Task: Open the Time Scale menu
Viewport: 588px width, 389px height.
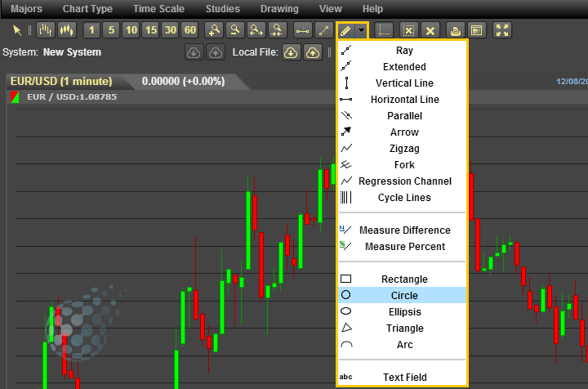Action: coord(158,9)
